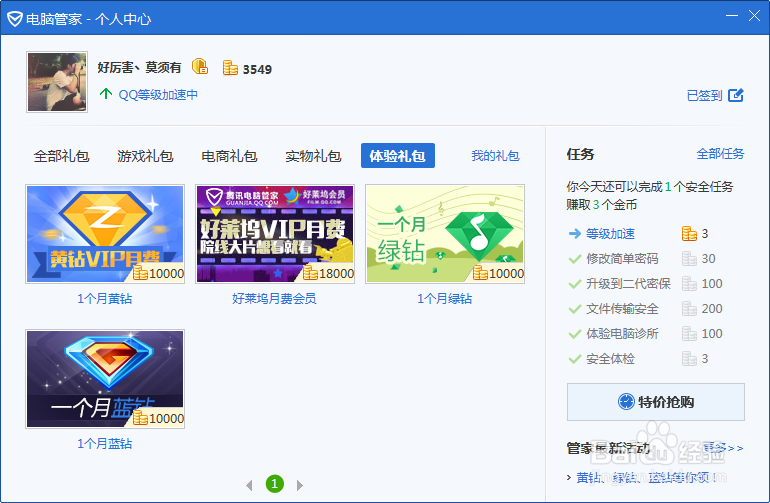Click the 电脑管家 shield logo in title bar

15,19
